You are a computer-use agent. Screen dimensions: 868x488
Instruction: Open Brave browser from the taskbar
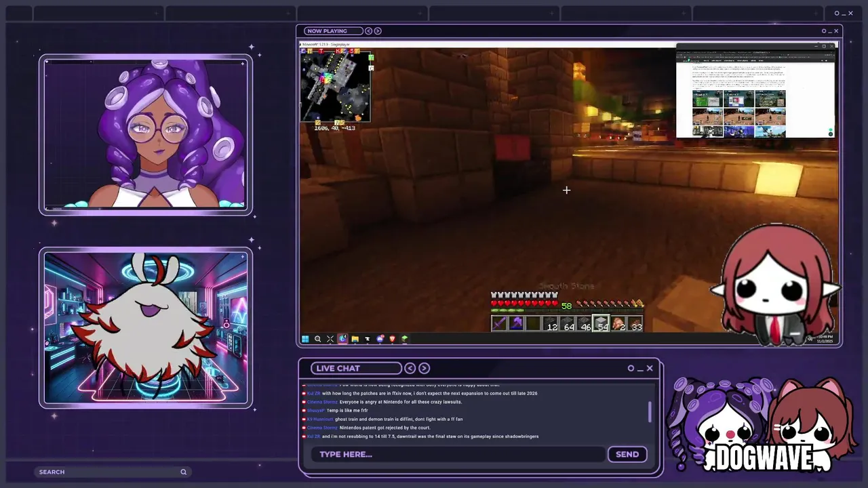392,339
